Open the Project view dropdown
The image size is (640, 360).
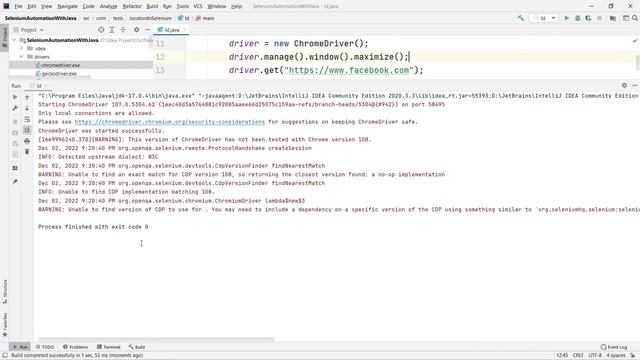[x=29, y=30]
